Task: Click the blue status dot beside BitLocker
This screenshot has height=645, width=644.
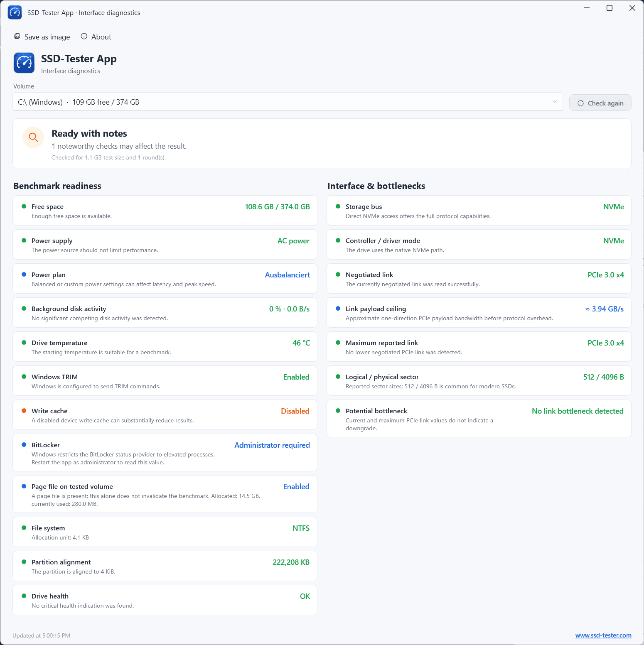Action: pos(24,445)
